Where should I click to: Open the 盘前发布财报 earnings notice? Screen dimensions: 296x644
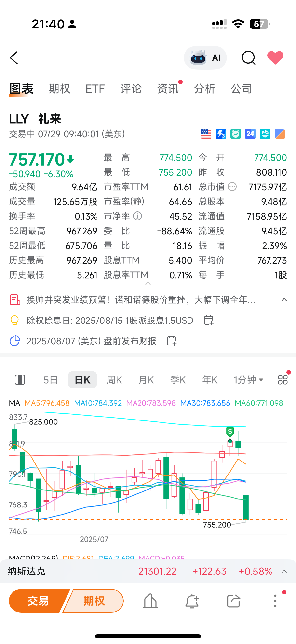(91, 341)
